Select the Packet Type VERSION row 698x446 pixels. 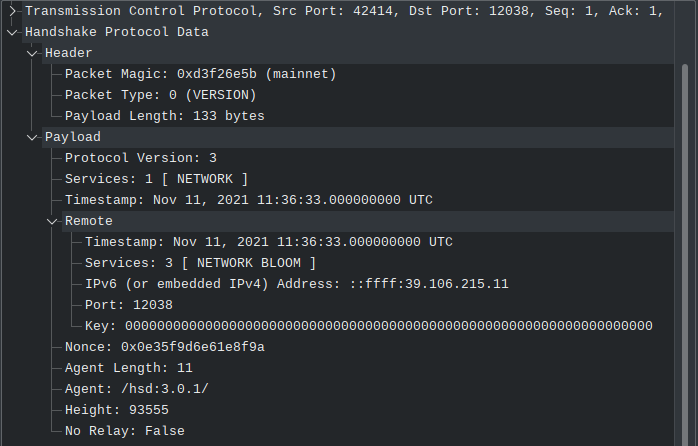click(x=161, y=95)
